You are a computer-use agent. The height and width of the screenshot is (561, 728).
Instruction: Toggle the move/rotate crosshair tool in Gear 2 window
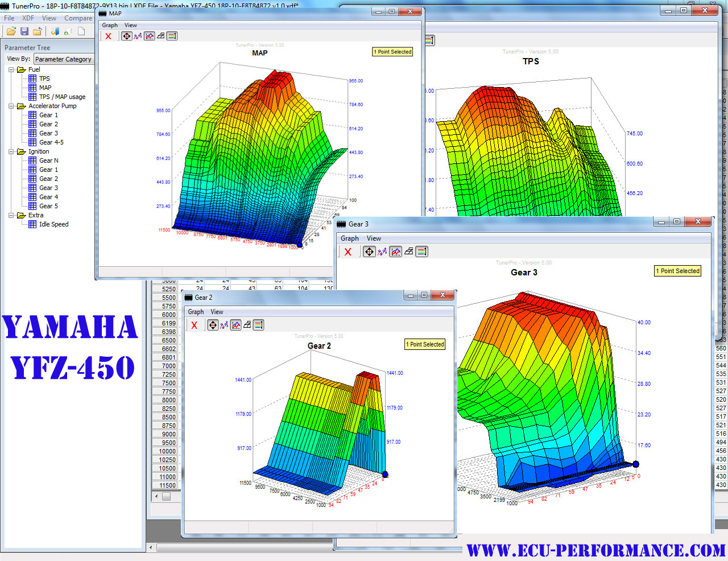click(213, 325)
